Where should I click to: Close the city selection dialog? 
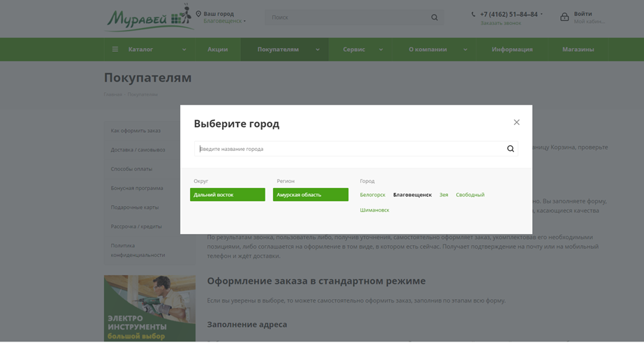pyautogui.click(x=516, y=122)
